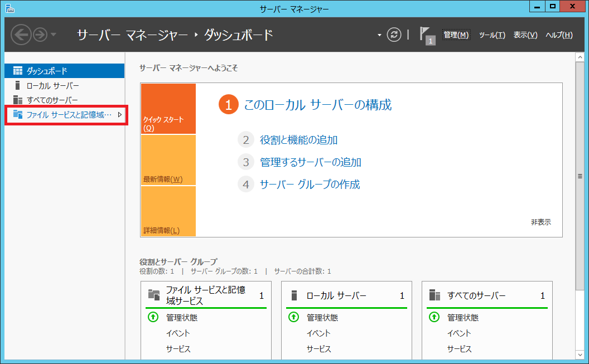
Task: Open the ツール(T) menu
Action: click(492, 35)
